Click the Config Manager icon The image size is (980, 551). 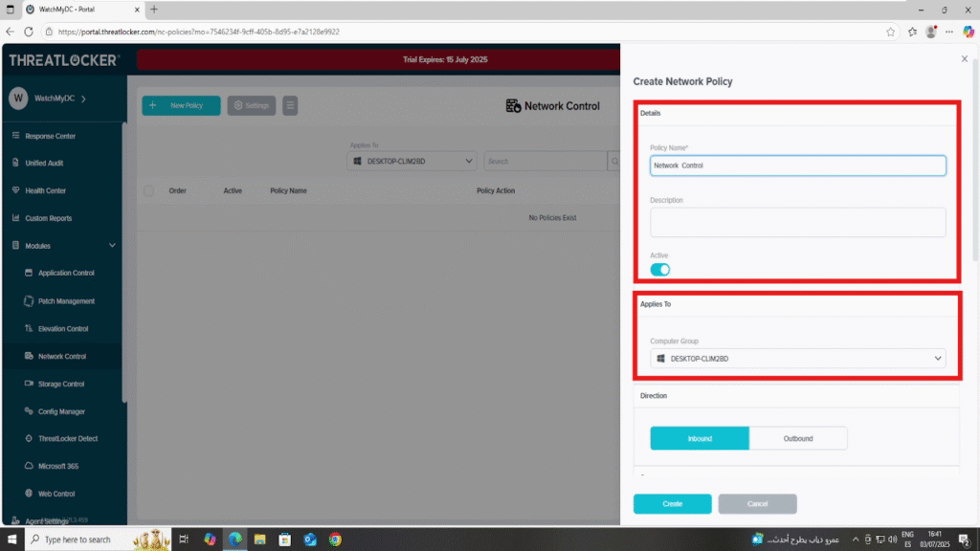coord(29,410)
